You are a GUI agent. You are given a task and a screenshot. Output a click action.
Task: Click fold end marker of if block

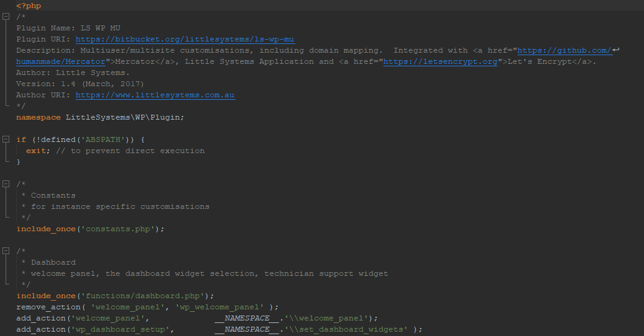pos(6,162)
